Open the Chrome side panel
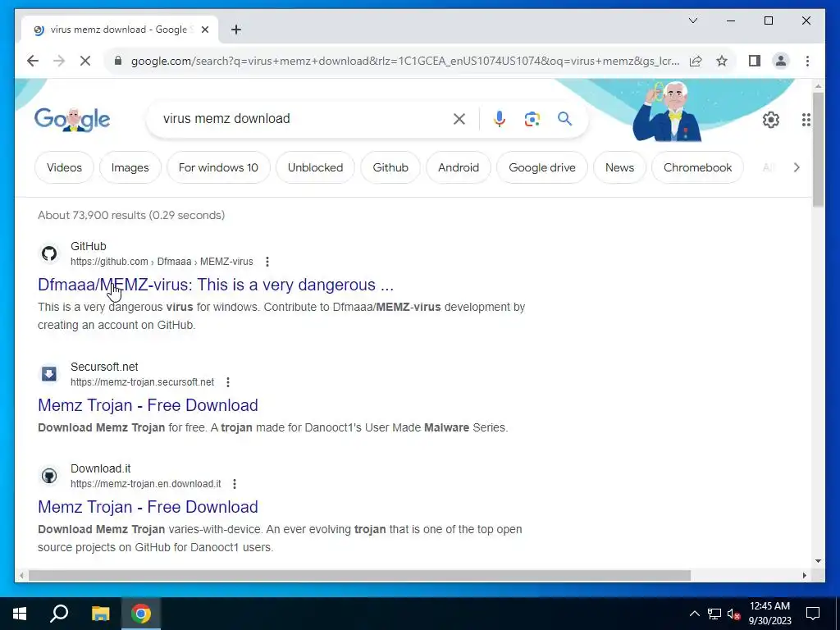The height and width of the screenshot is (630, 840). coord(755,61)
